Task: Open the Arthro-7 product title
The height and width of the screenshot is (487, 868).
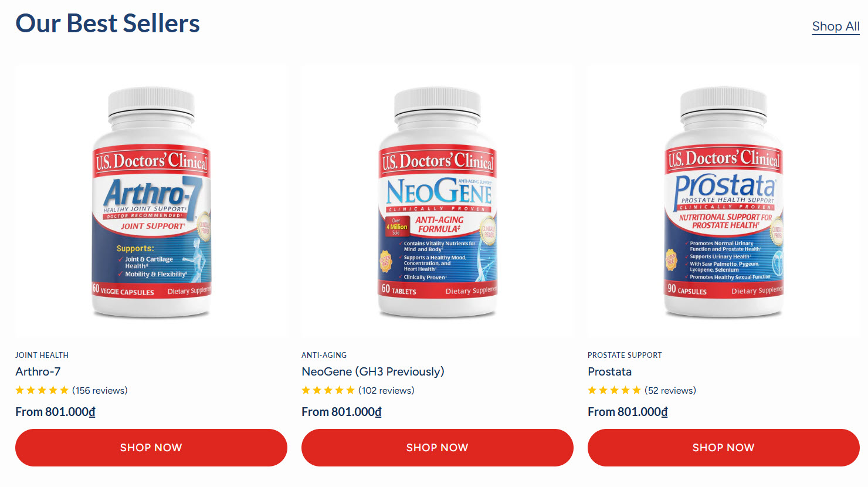Action: (x=38, y=371)
